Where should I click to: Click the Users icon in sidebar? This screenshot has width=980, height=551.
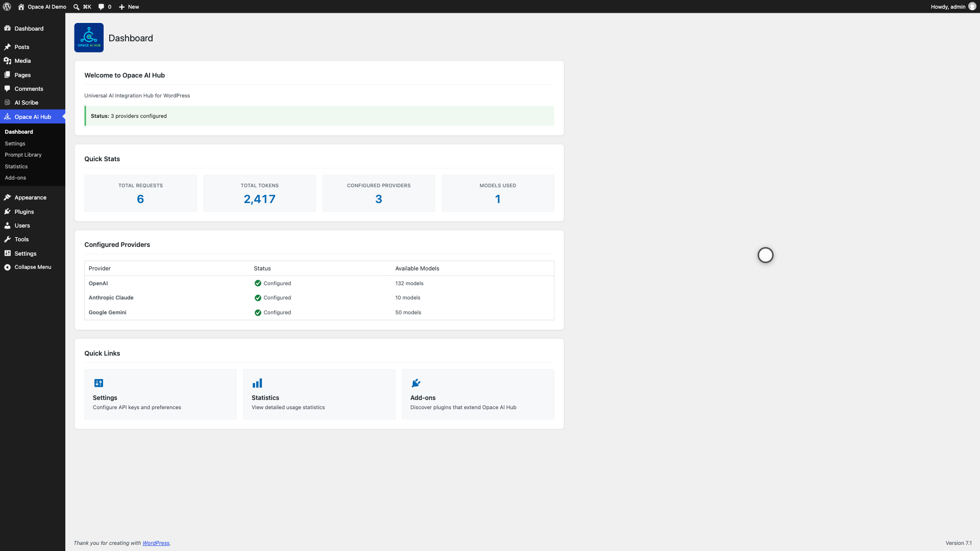click(x=8, y=226)
